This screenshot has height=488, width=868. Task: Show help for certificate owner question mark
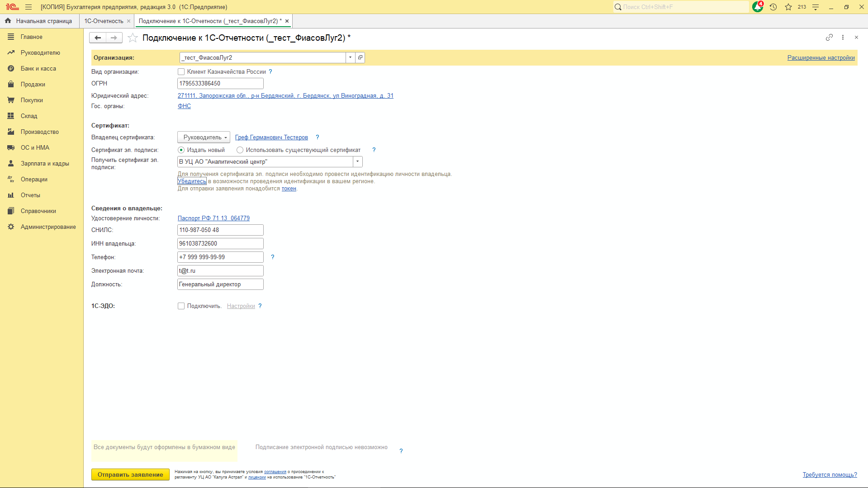[317, 137]
